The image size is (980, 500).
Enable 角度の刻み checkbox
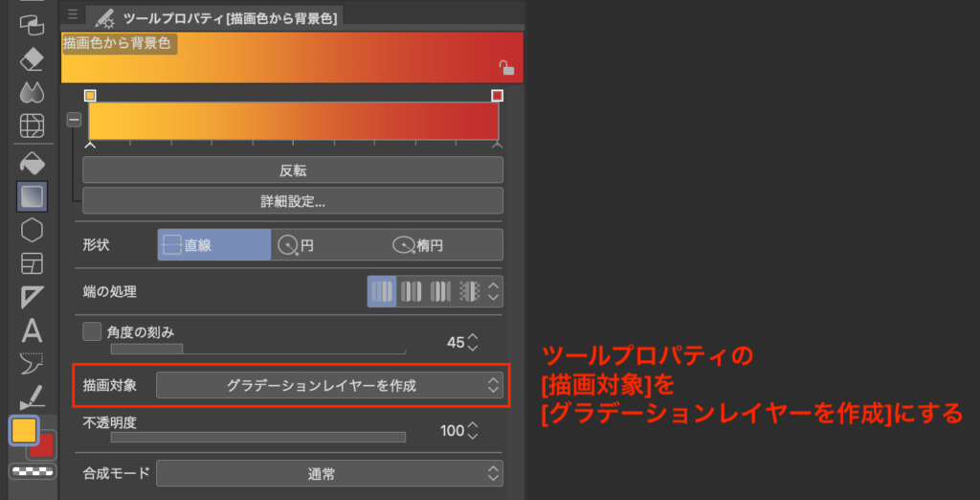[92, 331]
